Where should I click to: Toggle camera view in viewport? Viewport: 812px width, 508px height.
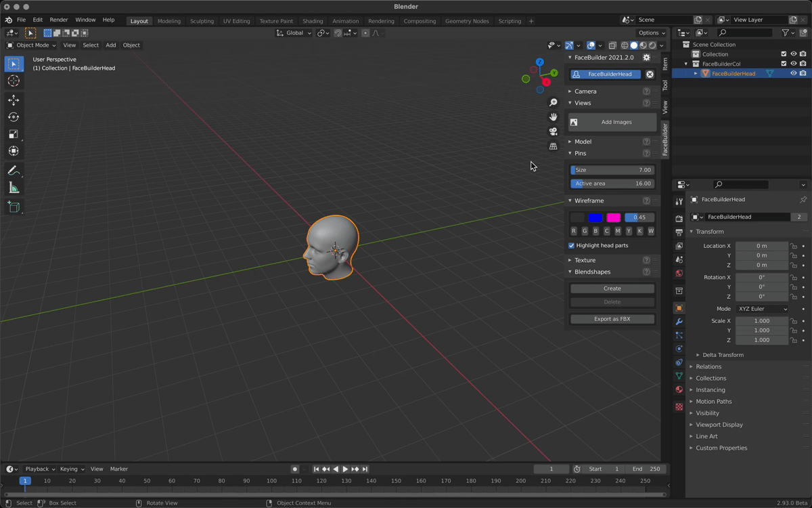[x=554, y=131]
